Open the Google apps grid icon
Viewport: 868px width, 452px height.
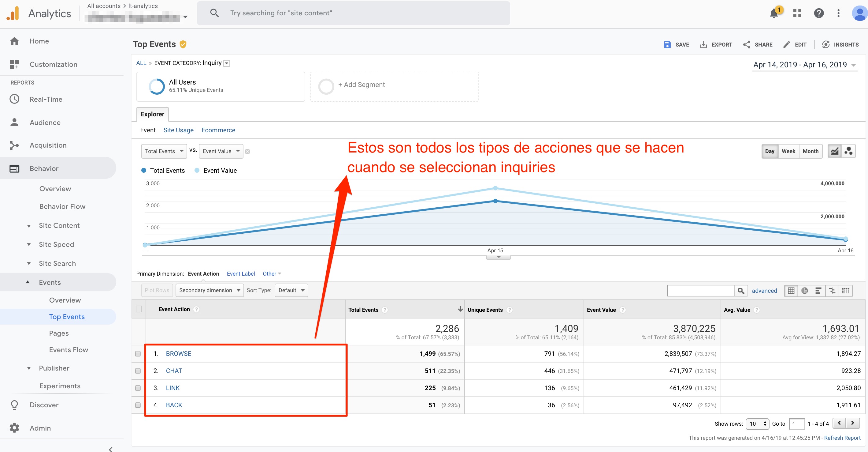click(797, 13)
